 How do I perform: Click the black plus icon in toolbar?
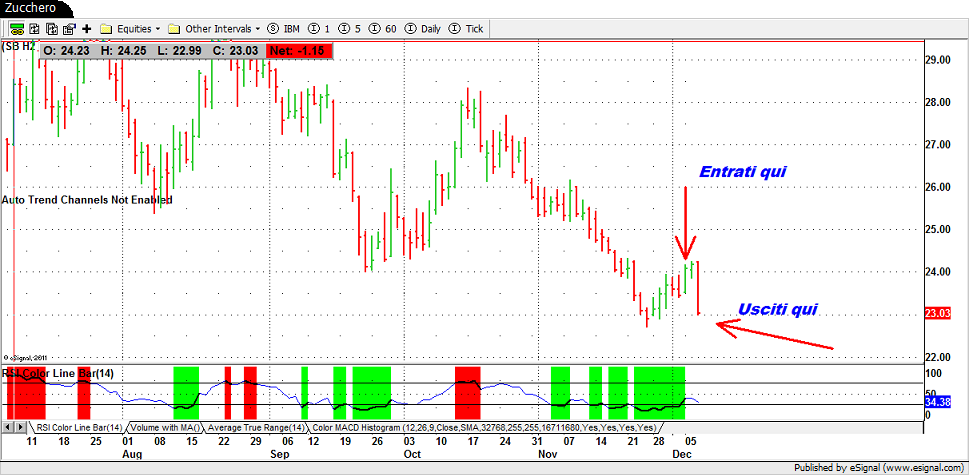pos(87,28)
